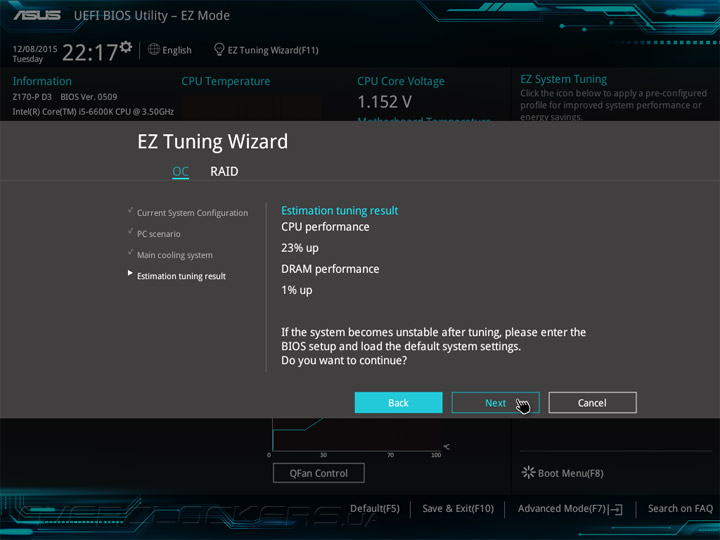720x540 pixels.
Task: Click the CPU performance label
Action: [x=325, y=227]
